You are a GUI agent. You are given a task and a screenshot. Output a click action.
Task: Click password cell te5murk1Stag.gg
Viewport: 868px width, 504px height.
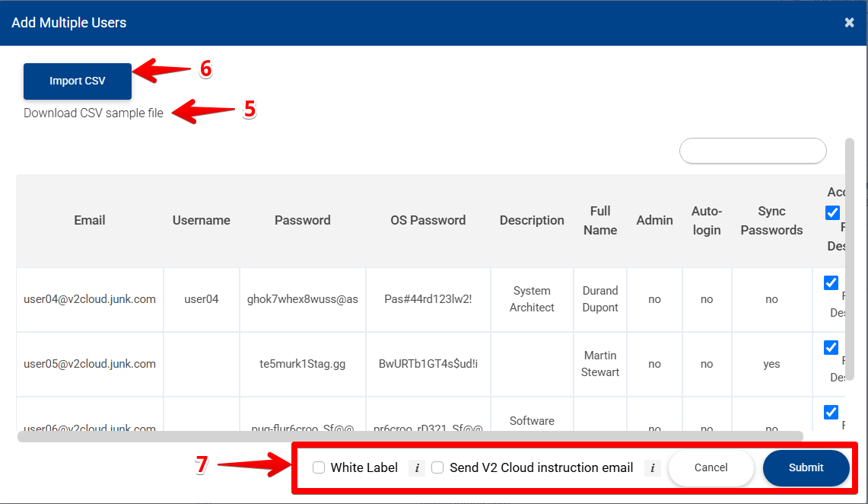tap(302, 364)
